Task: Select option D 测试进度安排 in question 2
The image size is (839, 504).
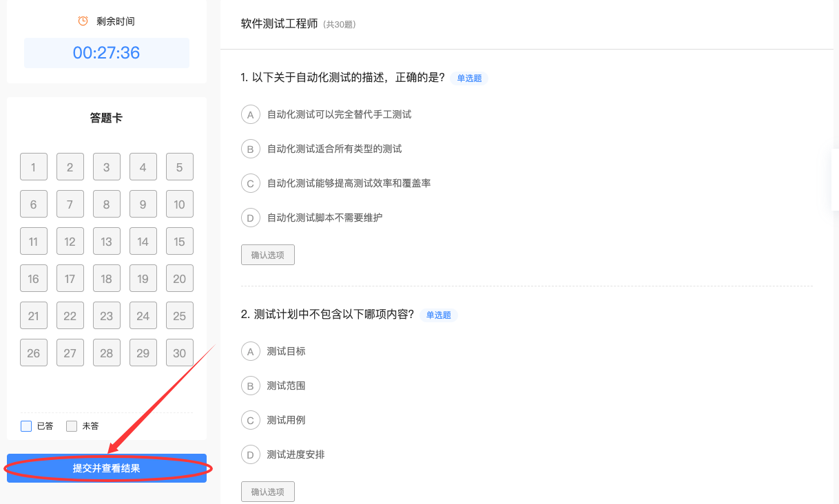Action: click(x=250, y=454)
